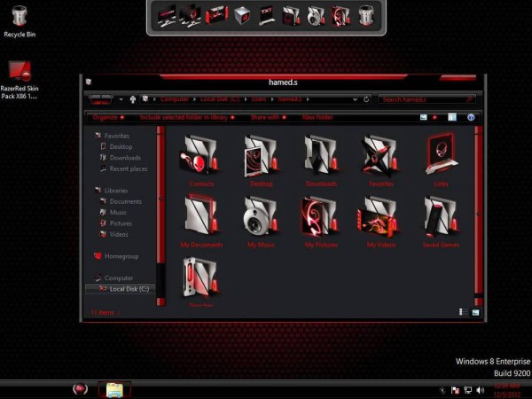Select Local Disk (C:) in navigation pane
The width and height of the screenshot is (532, 399).
[120, 289]
